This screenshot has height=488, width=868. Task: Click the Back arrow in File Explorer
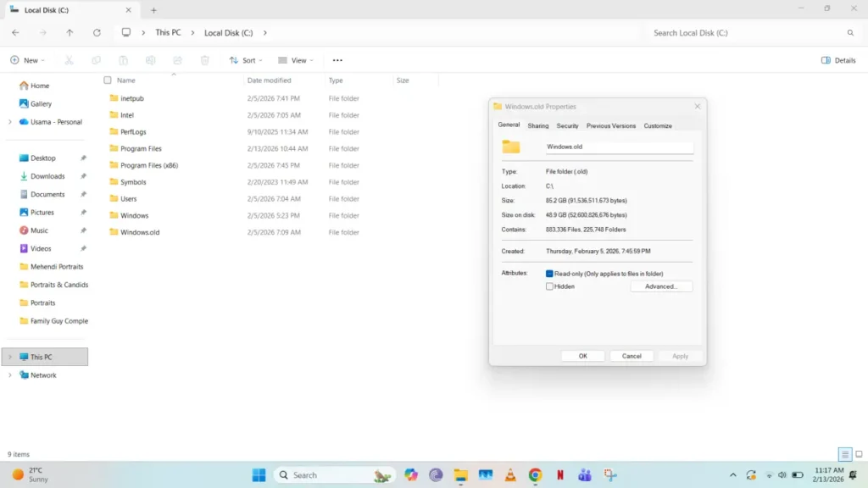click(15, 33)
